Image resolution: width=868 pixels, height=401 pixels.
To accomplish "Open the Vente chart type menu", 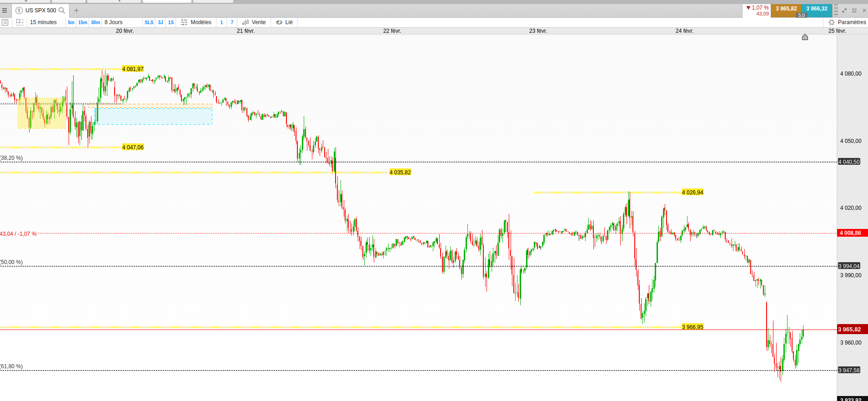I will (254, 22).
